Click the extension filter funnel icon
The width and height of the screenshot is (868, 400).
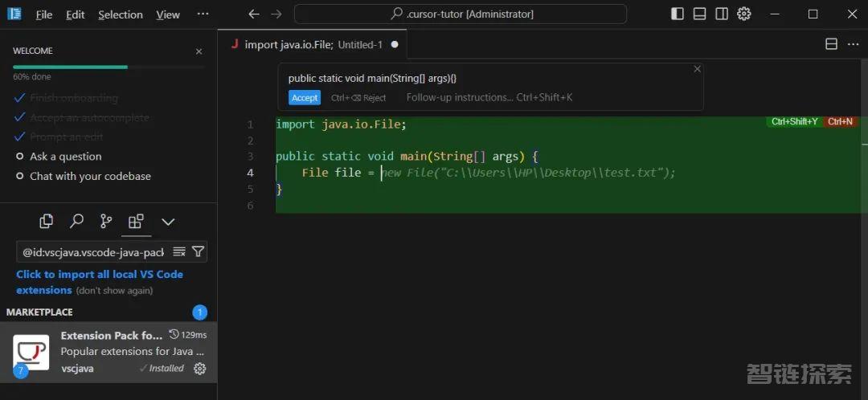199,252
